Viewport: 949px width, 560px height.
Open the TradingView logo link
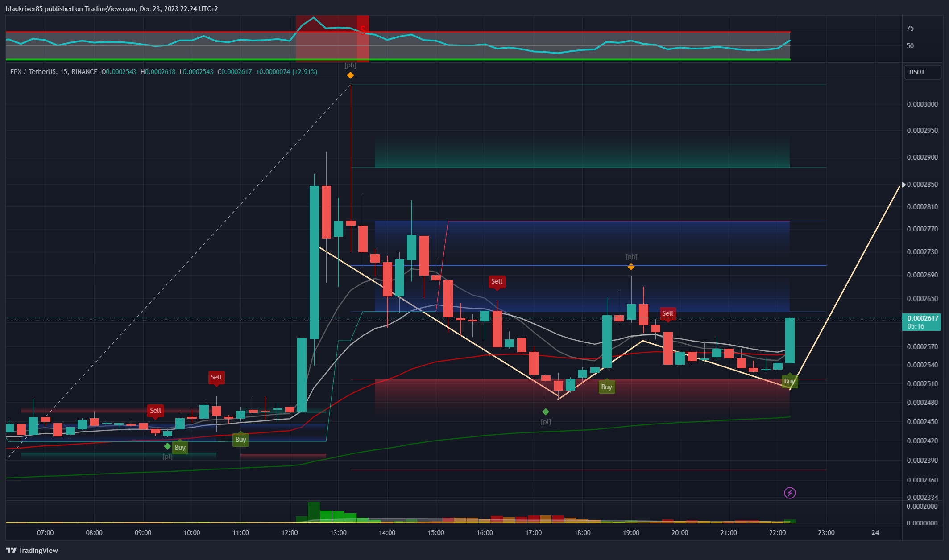32,550
